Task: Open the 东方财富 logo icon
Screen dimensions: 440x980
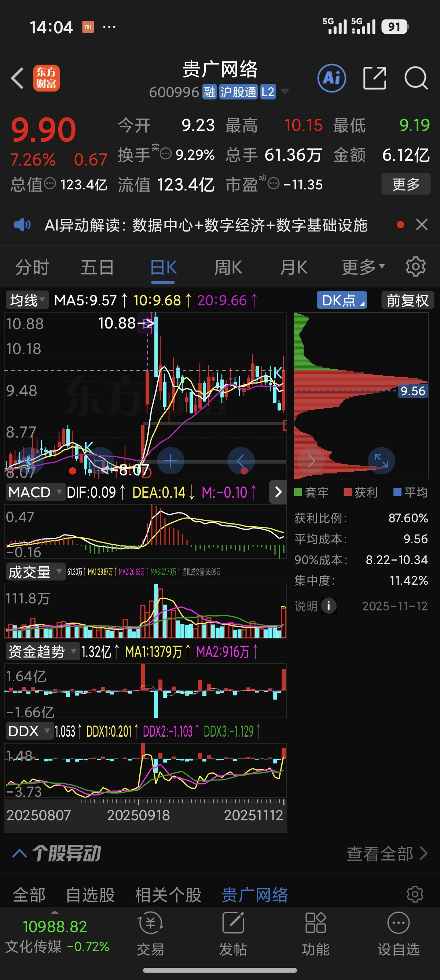Action: click(x=46, y=79)
